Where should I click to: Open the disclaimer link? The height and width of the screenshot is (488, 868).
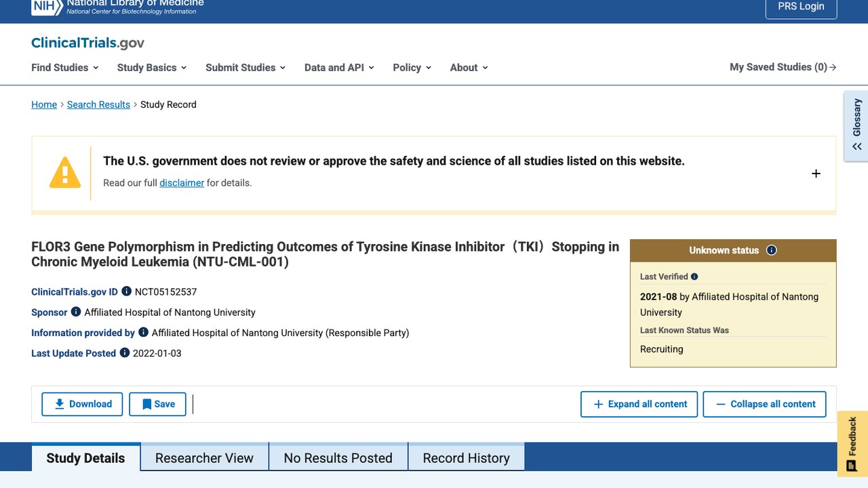pos(182,182)
